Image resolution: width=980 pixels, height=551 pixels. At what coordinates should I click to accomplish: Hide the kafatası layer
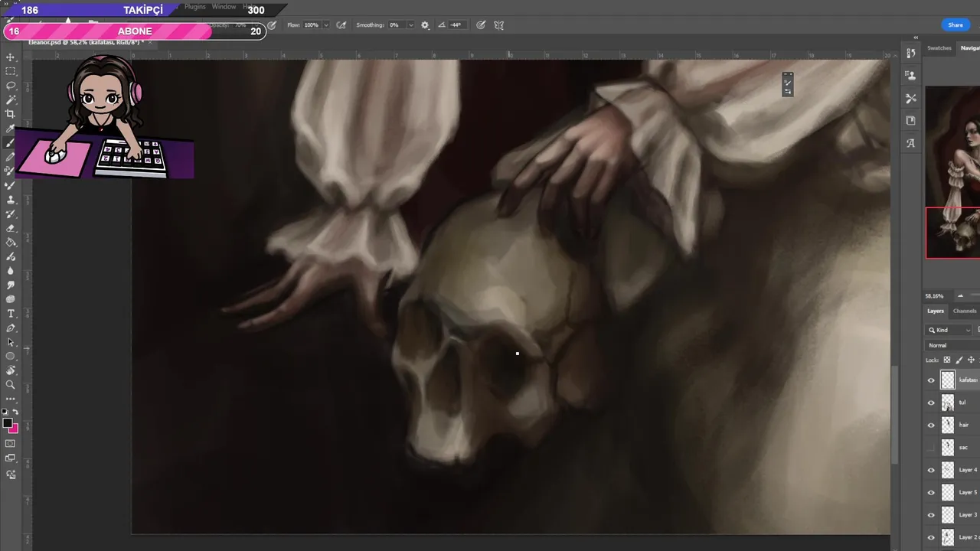[x=931, y=380]
